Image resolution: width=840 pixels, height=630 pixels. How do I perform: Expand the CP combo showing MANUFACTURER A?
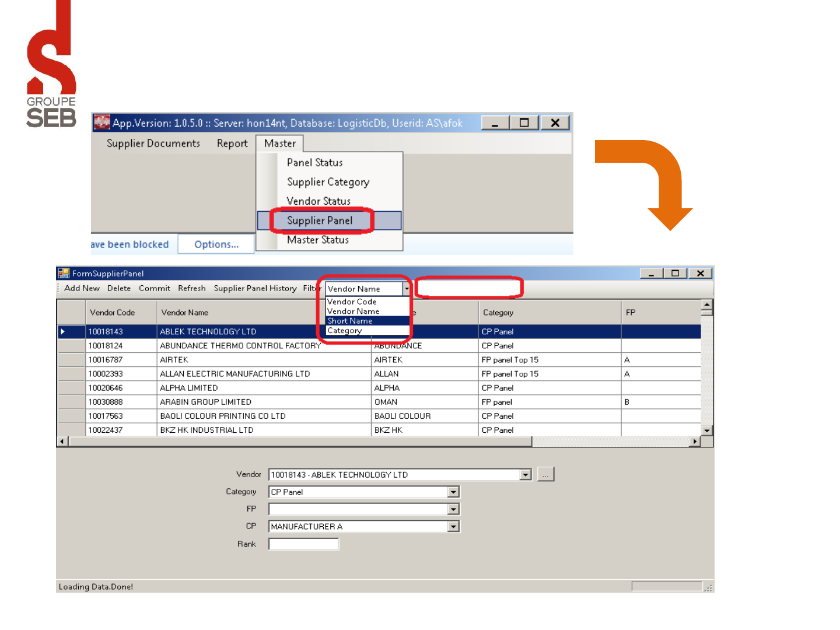(x=453, y=527)
